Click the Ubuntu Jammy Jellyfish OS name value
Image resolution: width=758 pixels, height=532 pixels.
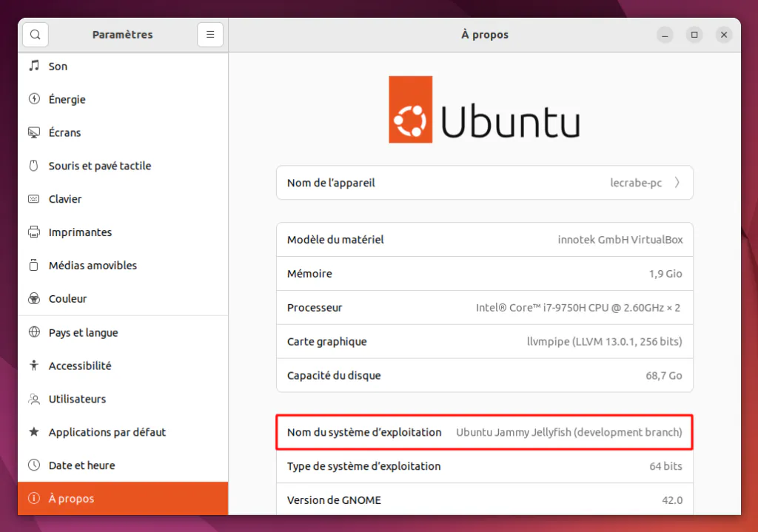(569, 432)
